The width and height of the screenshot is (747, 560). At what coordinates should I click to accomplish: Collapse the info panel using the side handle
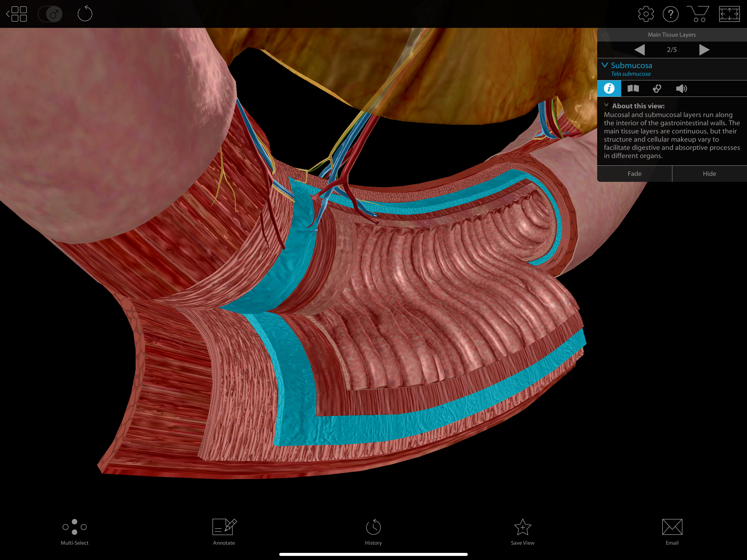tap(605, 35)
